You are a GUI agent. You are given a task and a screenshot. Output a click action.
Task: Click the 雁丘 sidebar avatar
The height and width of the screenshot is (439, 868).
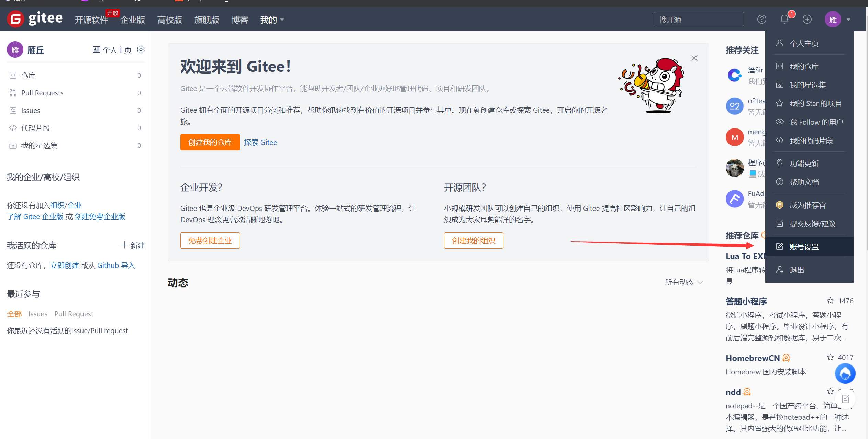[15, 50]
